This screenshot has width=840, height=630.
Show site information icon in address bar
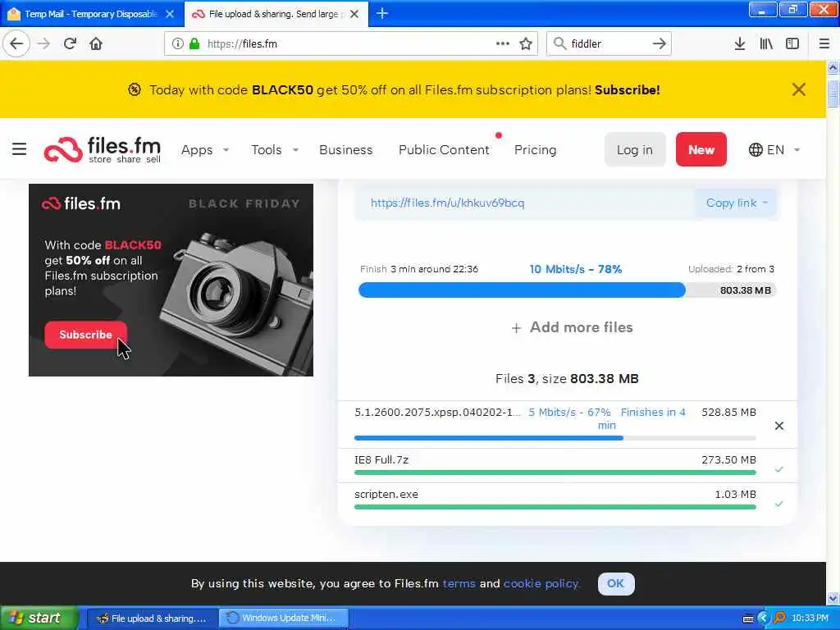pos(178,44)
